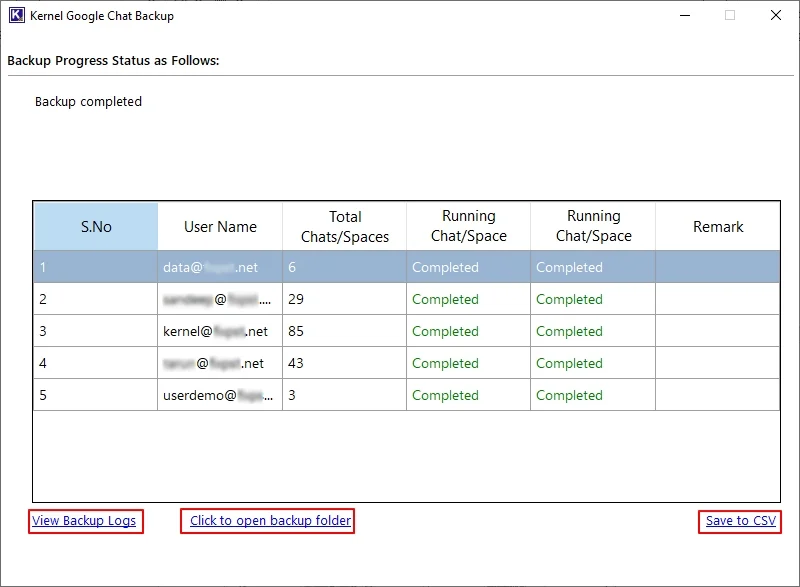Click the Completed status in row 3

click(x=445, y=331)
